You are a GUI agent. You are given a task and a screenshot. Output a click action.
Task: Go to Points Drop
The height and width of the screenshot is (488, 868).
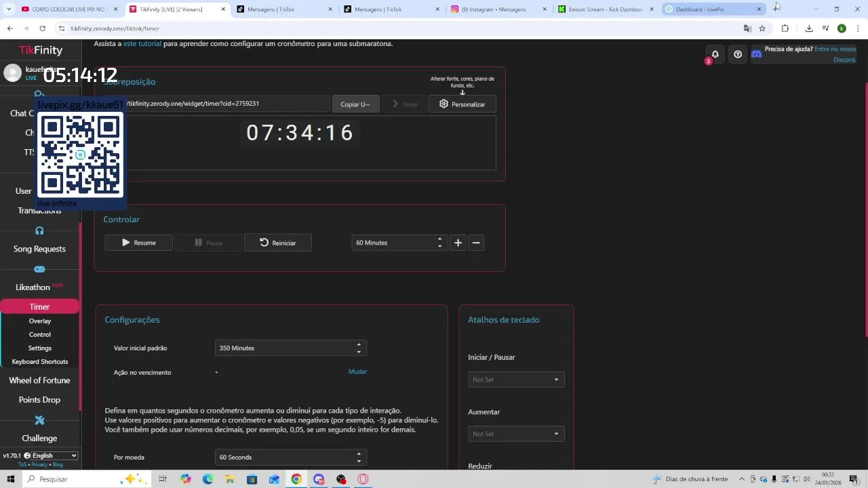click(39, 400)
